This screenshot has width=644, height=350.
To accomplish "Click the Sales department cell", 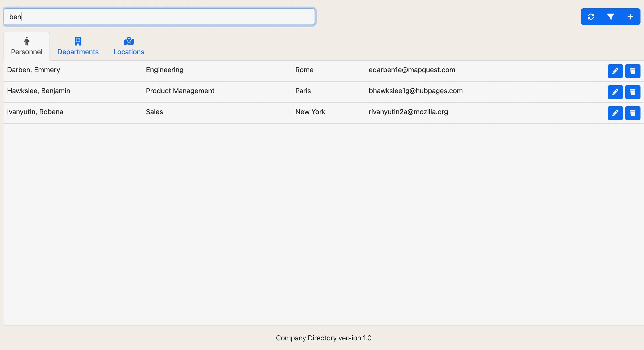I will pyautogui.click(x=154, y=112).
